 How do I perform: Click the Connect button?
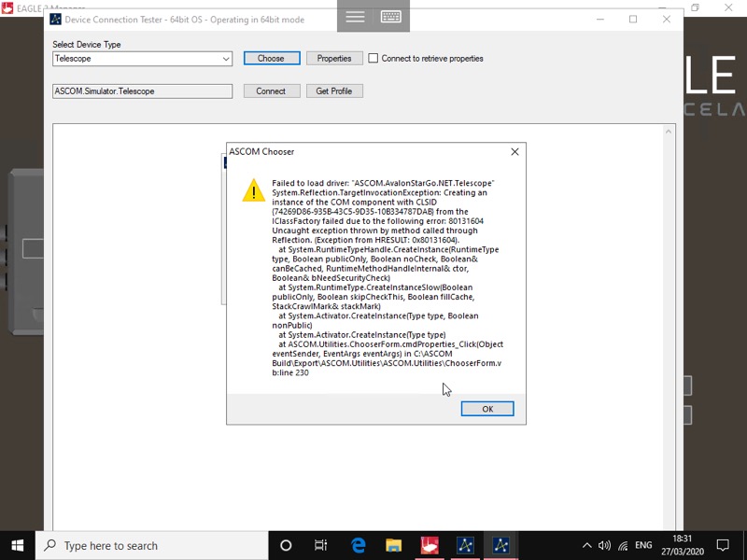click(x=272, y=91)
